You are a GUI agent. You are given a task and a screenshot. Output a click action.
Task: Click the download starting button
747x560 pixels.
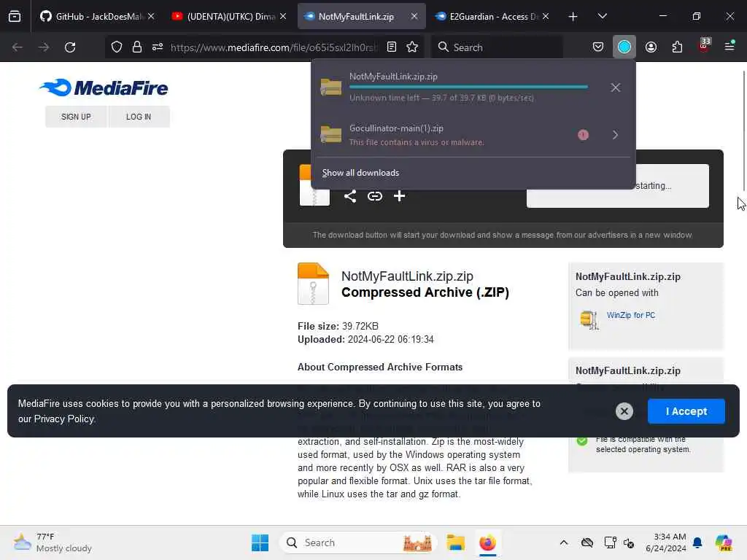click(x=617, y=186)
